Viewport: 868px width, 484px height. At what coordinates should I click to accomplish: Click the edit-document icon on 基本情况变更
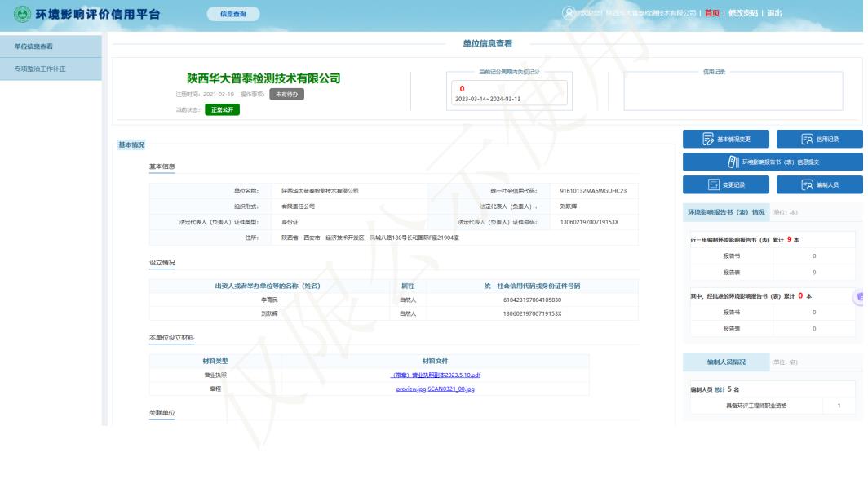(x=708, y=139)
